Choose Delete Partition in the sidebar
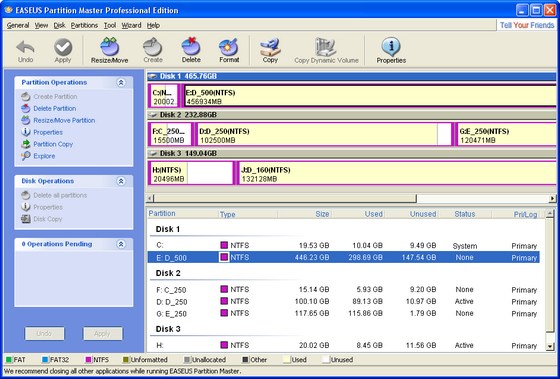 click(49, 108)
